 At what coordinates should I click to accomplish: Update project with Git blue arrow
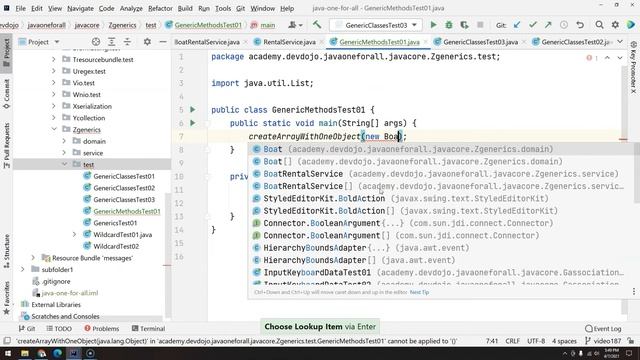click(517, 25)
